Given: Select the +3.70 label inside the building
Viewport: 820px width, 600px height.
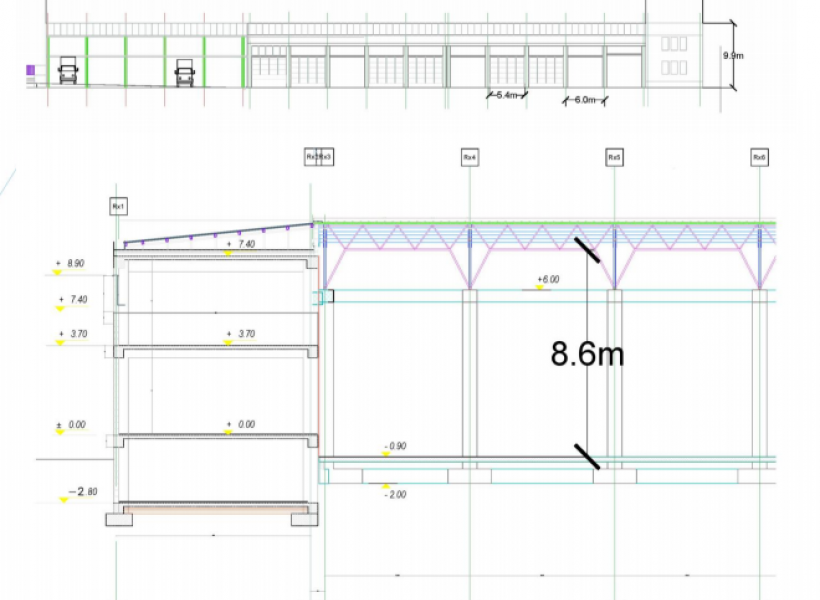Looking at the screenshot, I should [x=241, y=334].
